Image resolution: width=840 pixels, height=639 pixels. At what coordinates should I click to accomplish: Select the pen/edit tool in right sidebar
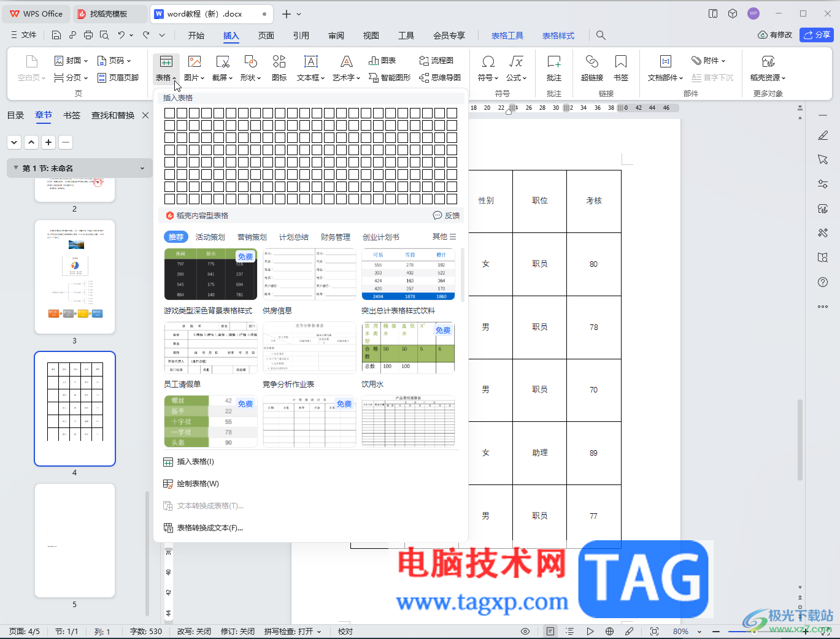coord(823,135)
